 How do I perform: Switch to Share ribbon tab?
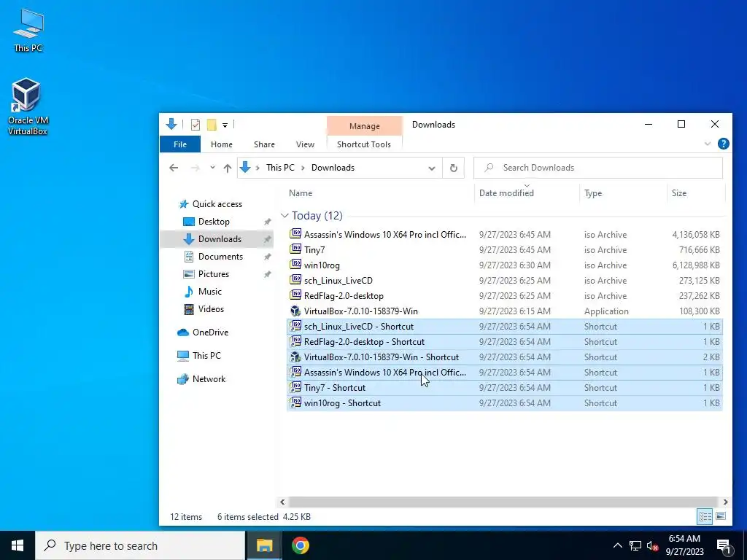pos(264,144)
